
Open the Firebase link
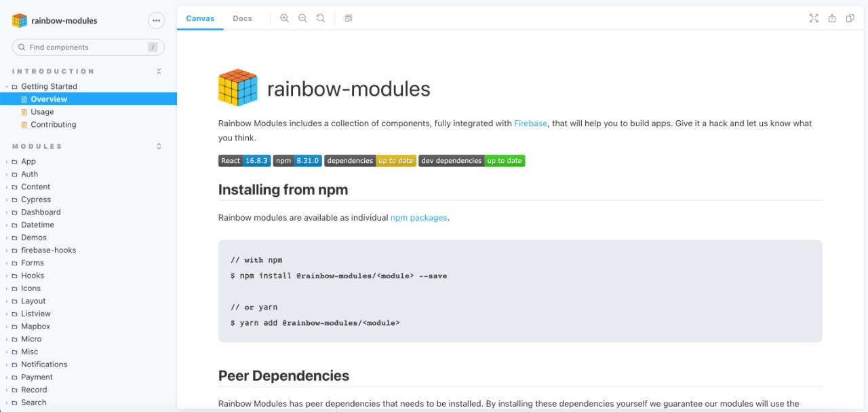pyautogui.click(x=531, y=123)
